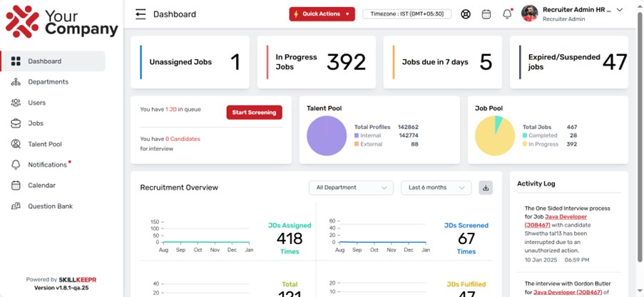
Task: Click the page vertical scrollbar
Action: [x=640, y=136]
